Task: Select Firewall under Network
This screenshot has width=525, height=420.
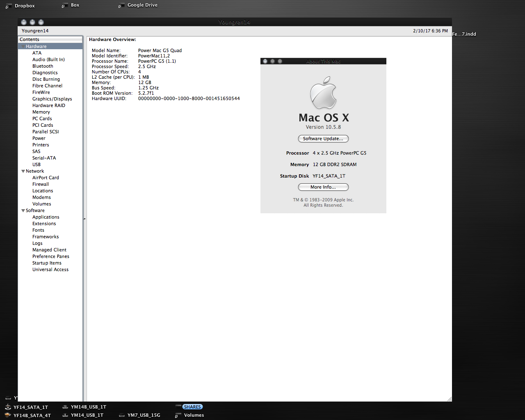Action: coord(41,184)
